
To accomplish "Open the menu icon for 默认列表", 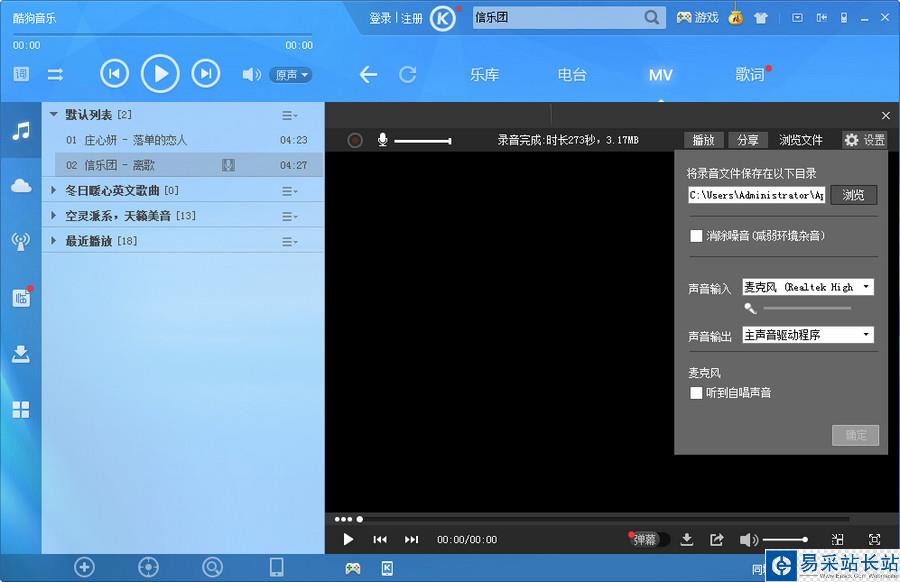I will pos(289,115).
